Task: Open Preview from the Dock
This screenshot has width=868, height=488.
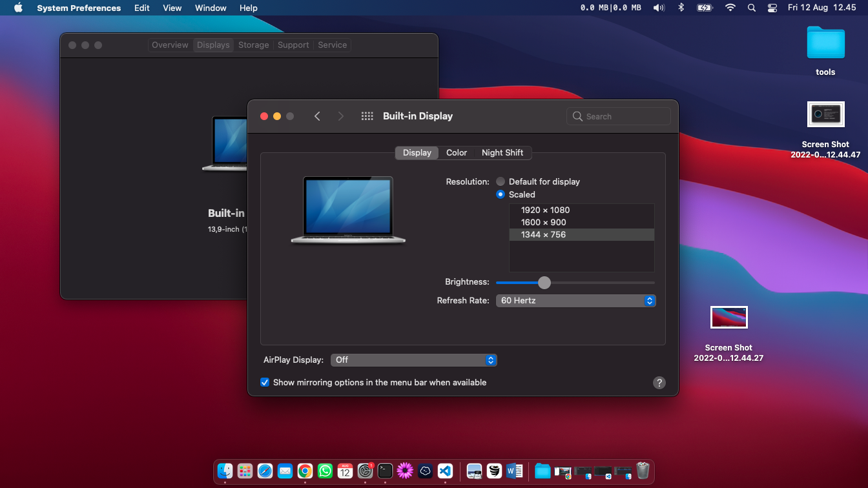Action: click(474, 471)
